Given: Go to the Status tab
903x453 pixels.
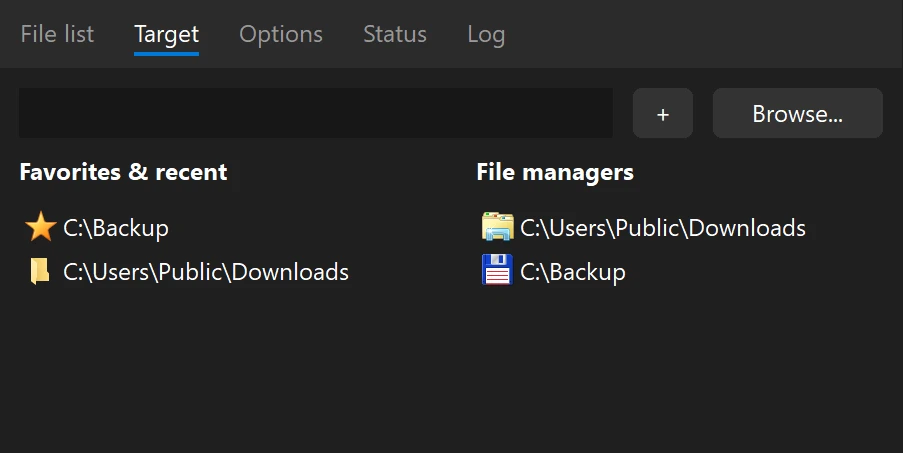Looking at the screenshot, I should coord(395,34).
